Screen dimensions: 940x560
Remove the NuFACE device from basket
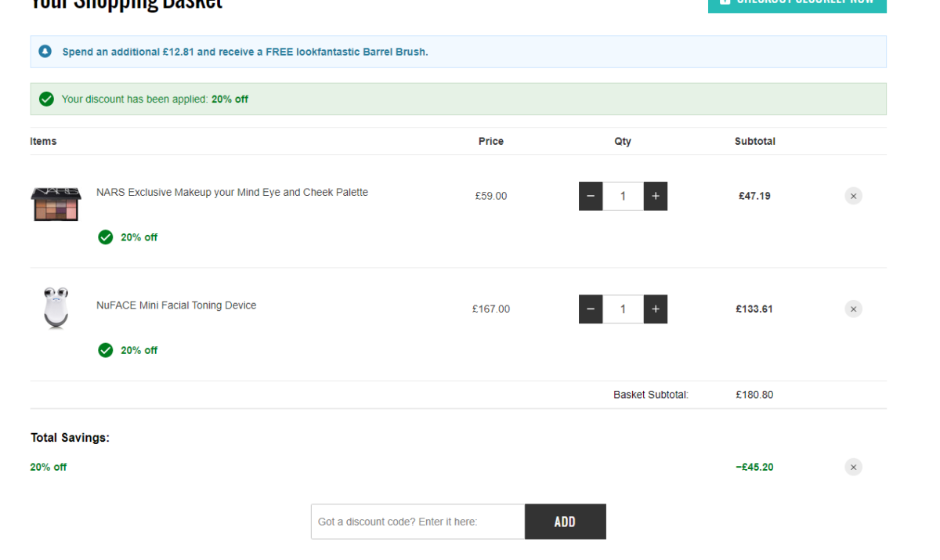pos(853,309)
